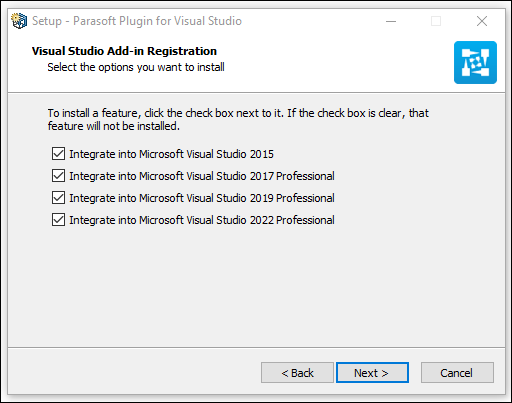Click the setup installer icon in title bar
Viewport: 512px width, 403px height.
(19, 21)
